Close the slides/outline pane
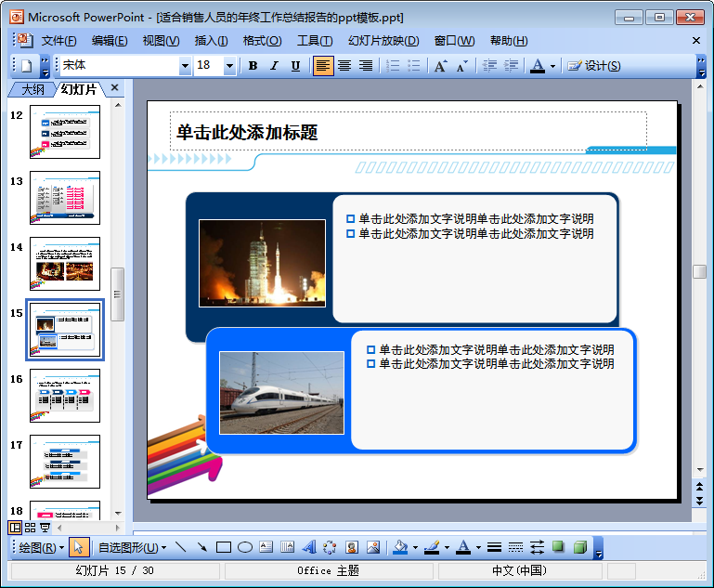The image size is (714, 588). pyautogui.click(x=115, y=87)
